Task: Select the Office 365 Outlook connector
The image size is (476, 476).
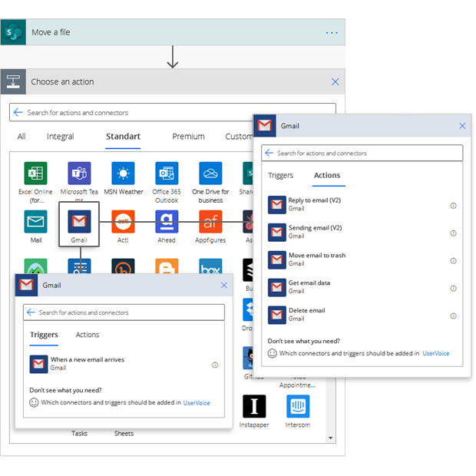Action: tap(166, 174)
